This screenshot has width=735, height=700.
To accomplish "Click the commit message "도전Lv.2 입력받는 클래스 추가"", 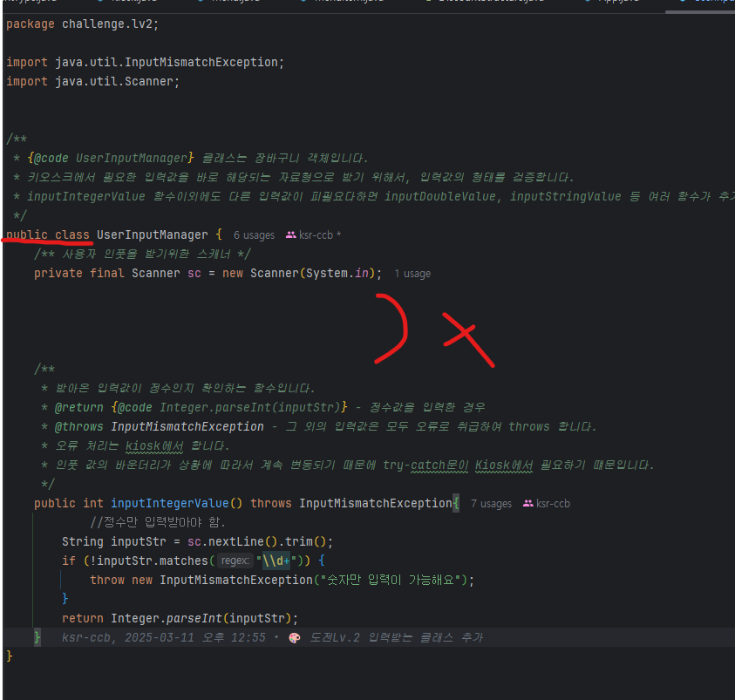I will coord(396,638).
